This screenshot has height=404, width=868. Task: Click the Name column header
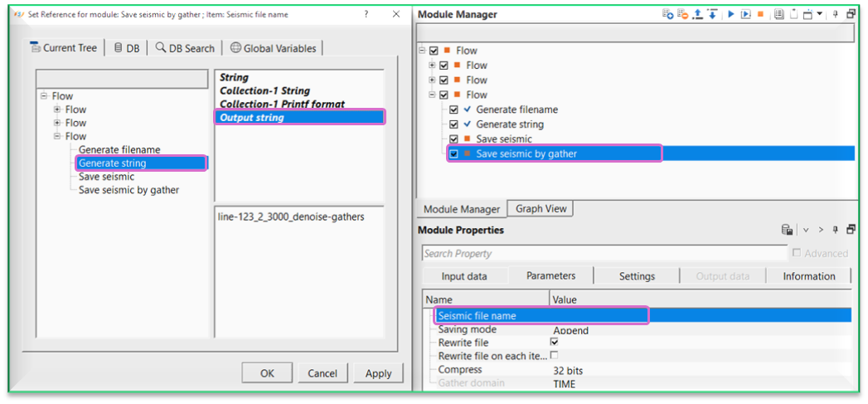tap(486, 299)
